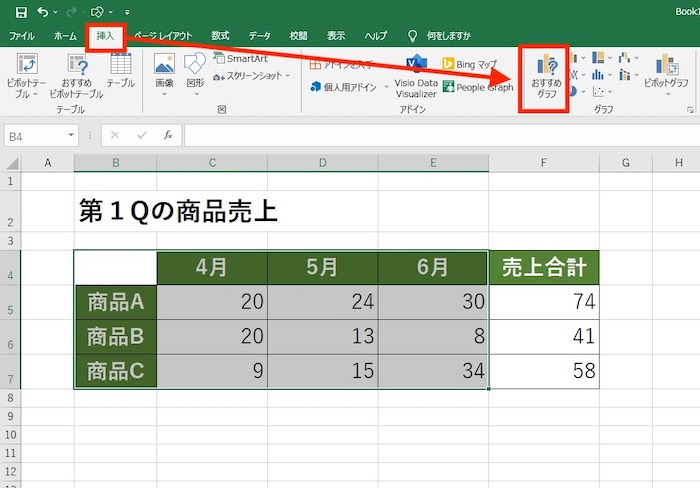Click the 個人用アドイン button
This screenshot has width=700, height=488.
pyautogui.click(x=344, y=87)
